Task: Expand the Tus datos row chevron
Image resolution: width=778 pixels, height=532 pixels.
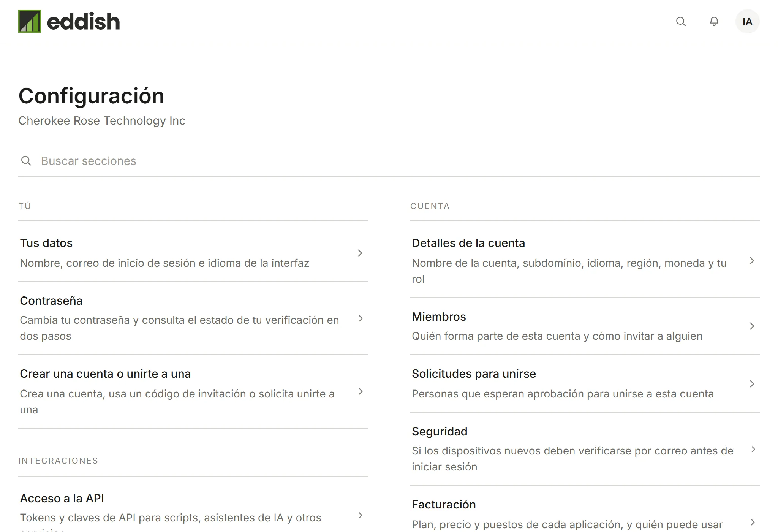Action: (x=360, y=253)
